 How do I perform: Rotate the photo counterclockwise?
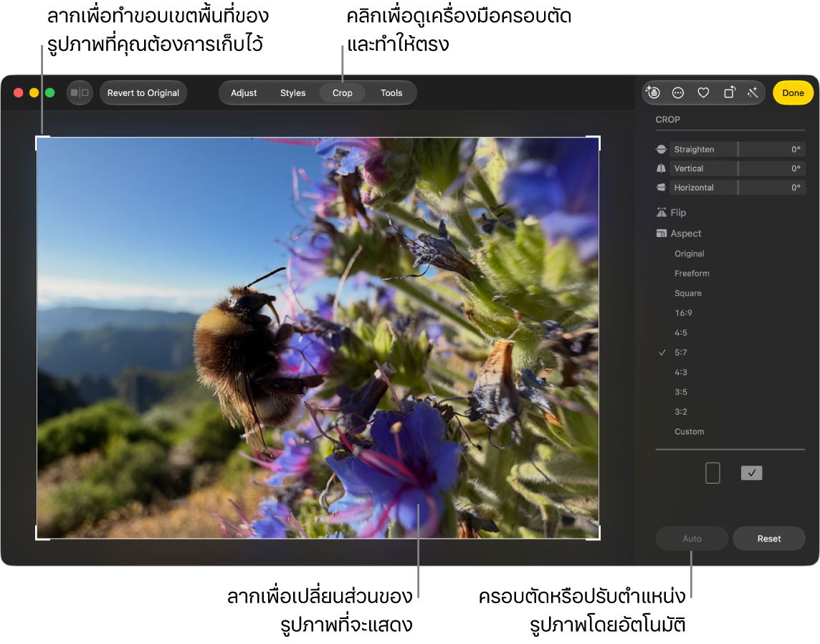coord(730,92)
